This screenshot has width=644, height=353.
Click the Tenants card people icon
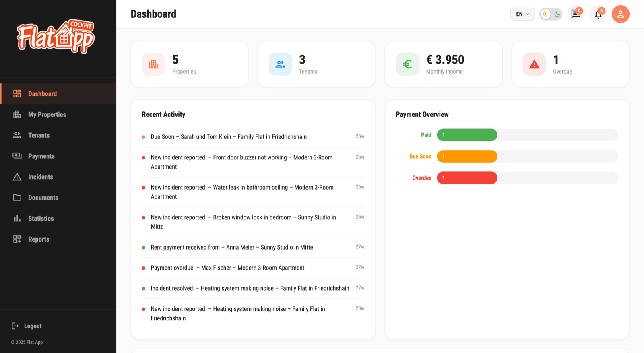click(x=281, y=64)
